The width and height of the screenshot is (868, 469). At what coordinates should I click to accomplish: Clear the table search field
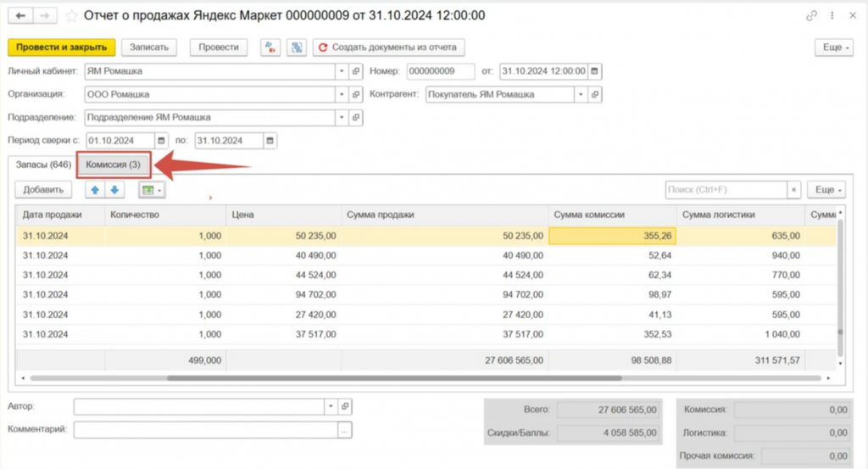pos(794,190)
